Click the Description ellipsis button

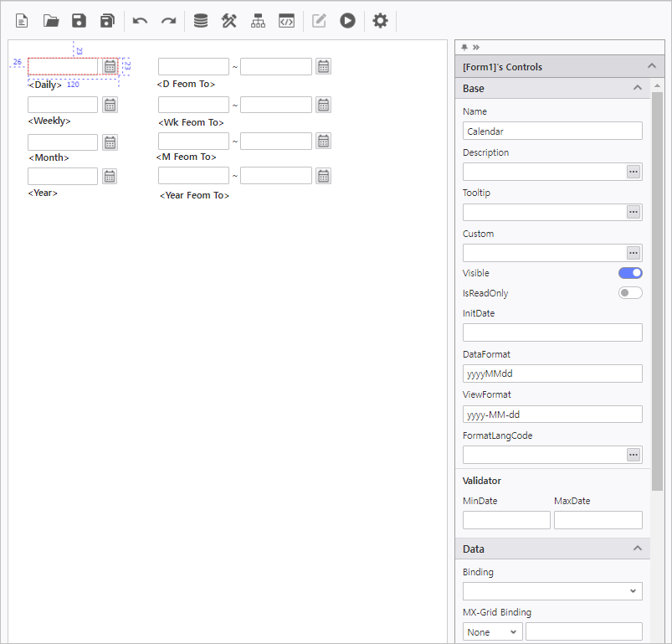(x=634, y=172)
